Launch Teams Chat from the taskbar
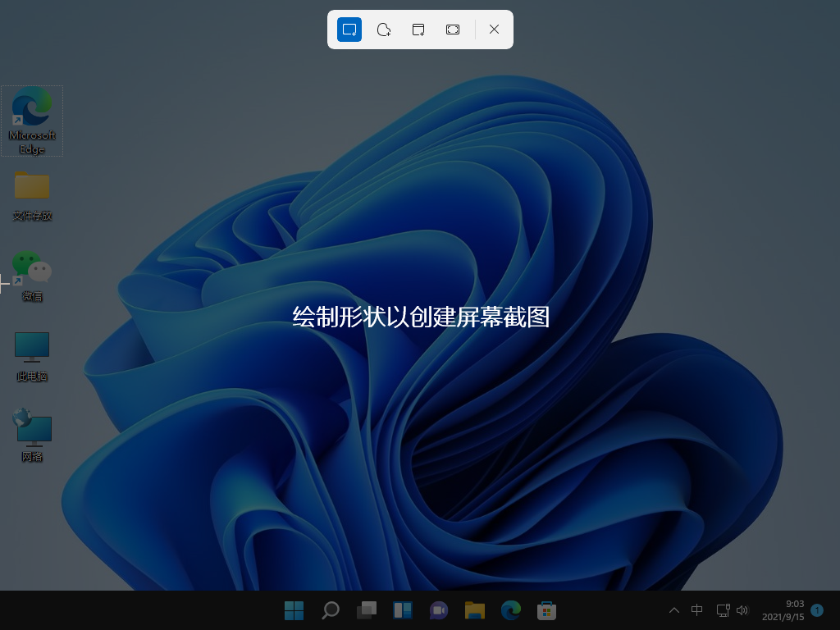The width and height of the screenshot is (840, 630). 438,610
